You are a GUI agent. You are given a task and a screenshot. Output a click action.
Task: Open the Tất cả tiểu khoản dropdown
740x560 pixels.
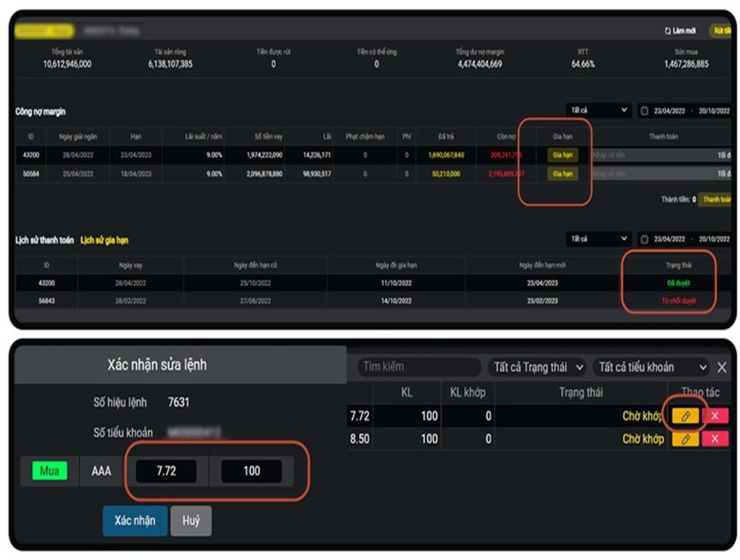pos(651,367)
